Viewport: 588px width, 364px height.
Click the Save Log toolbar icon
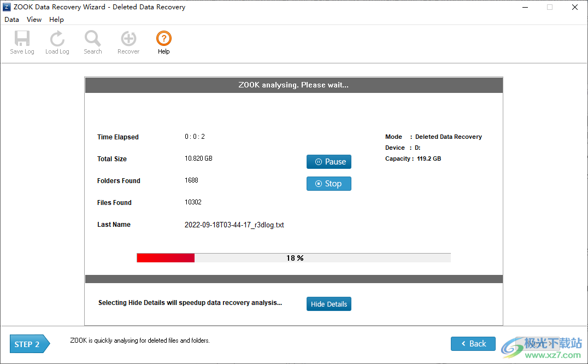[x=22, y=42]
